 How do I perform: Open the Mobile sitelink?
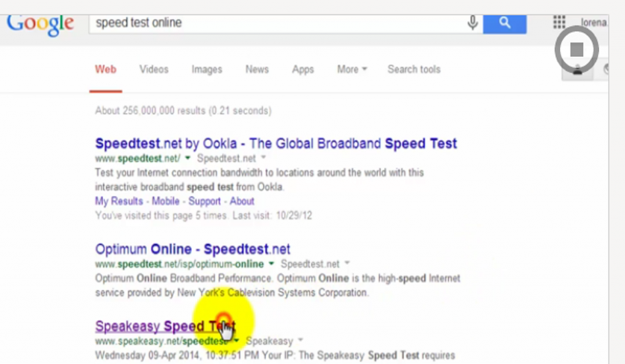click(x=165, y=201)
